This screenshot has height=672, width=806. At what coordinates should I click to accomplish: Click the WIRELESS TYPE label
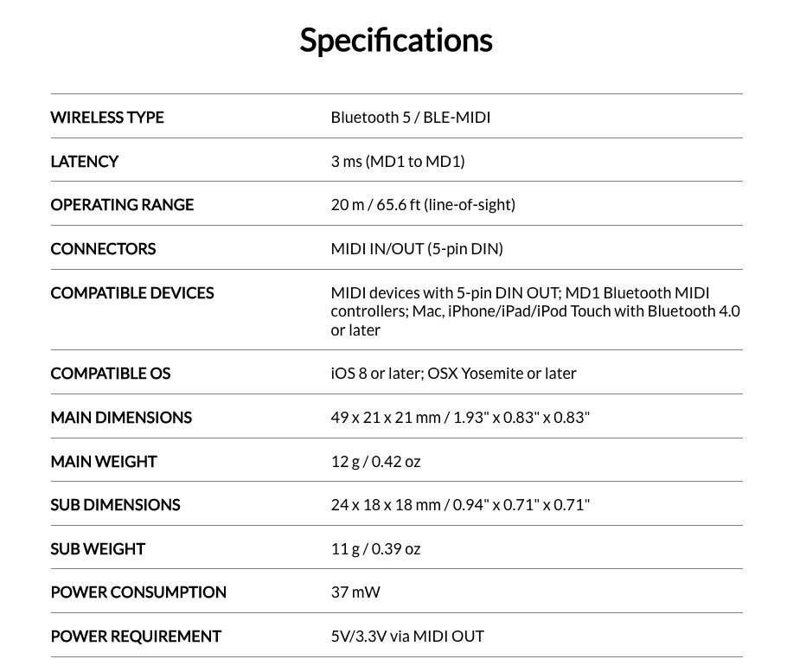tap(107, 118)
